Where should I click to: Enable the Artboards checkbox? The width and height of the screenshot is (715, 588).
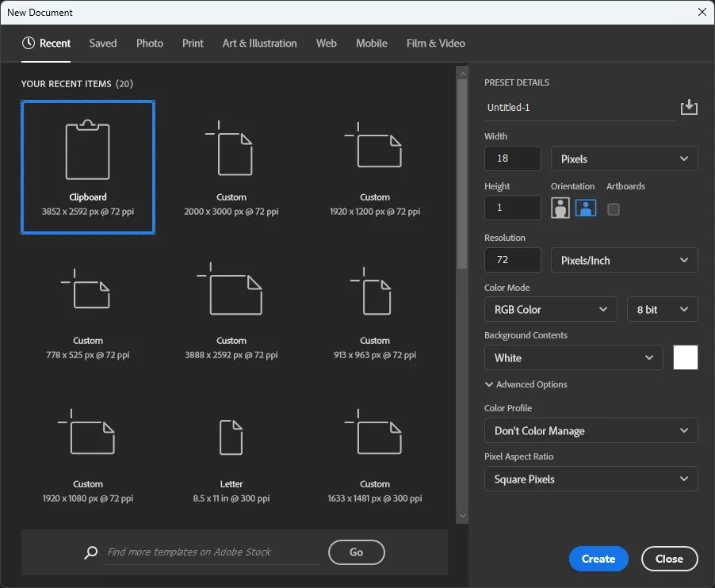tap(613, 209)
